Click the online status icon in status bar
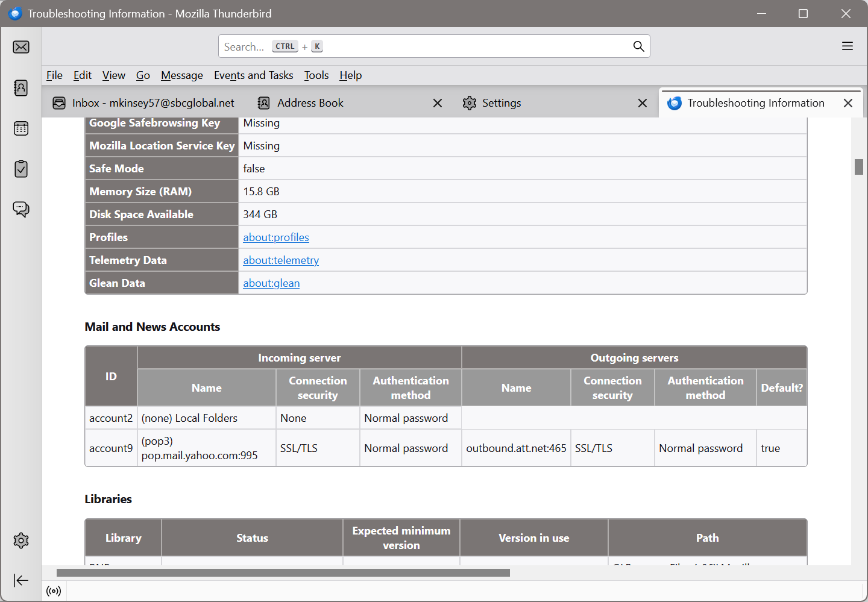868x602 pixels. [54, 591]
